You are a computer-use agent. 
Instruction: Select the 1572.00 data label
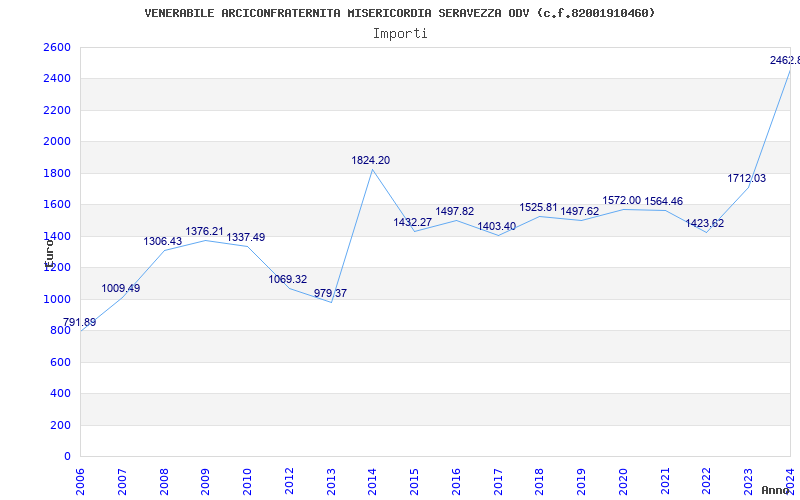622,200
